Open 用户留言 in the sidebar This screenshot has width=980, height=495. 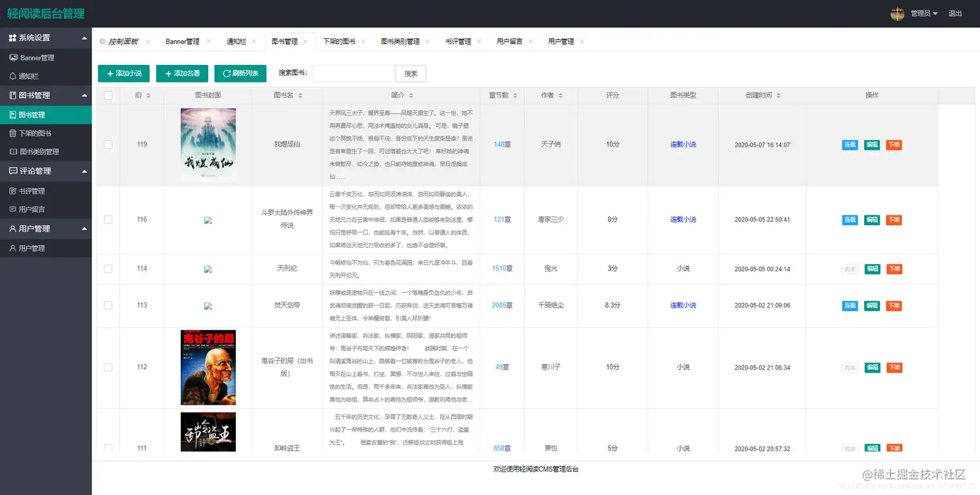[45, 210]
